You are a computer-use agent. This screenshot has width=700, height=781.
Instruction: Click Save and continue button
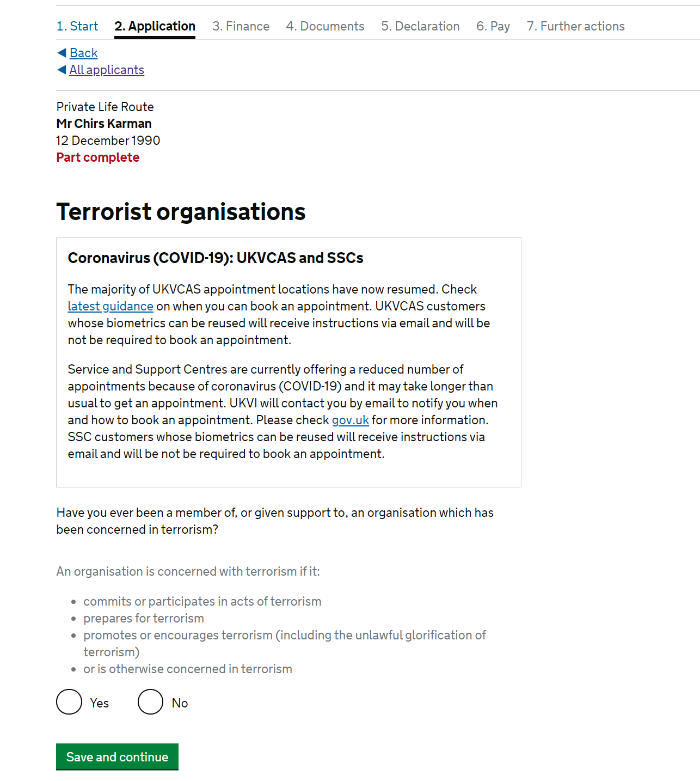pyautogui.click(x=117, y=756)
